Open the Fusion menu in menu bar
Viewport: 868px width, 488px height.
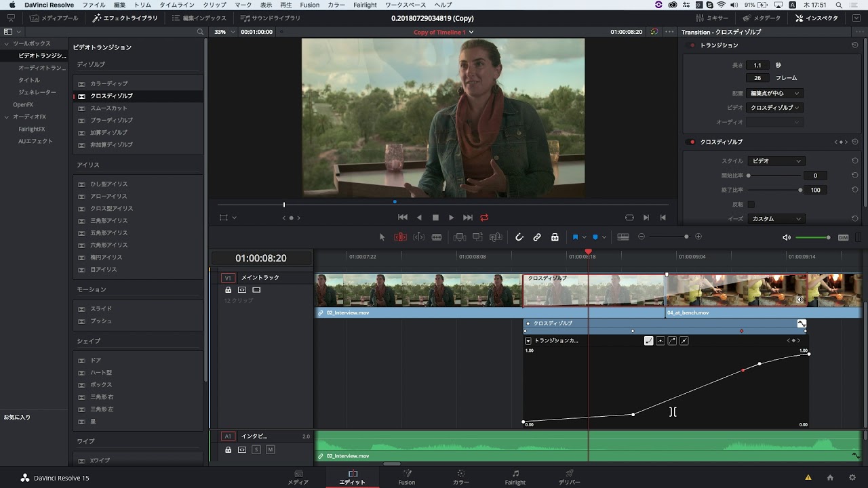(309, 5)
